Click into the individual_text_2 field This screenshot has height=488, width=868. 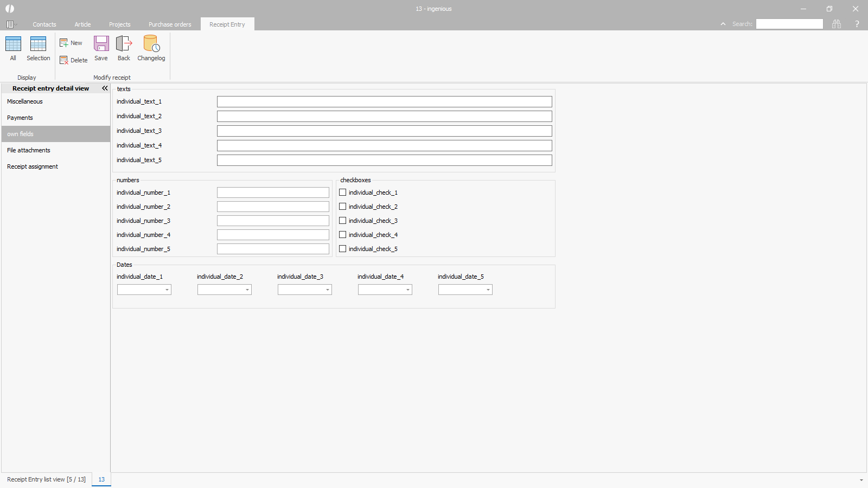click(384, 117)
